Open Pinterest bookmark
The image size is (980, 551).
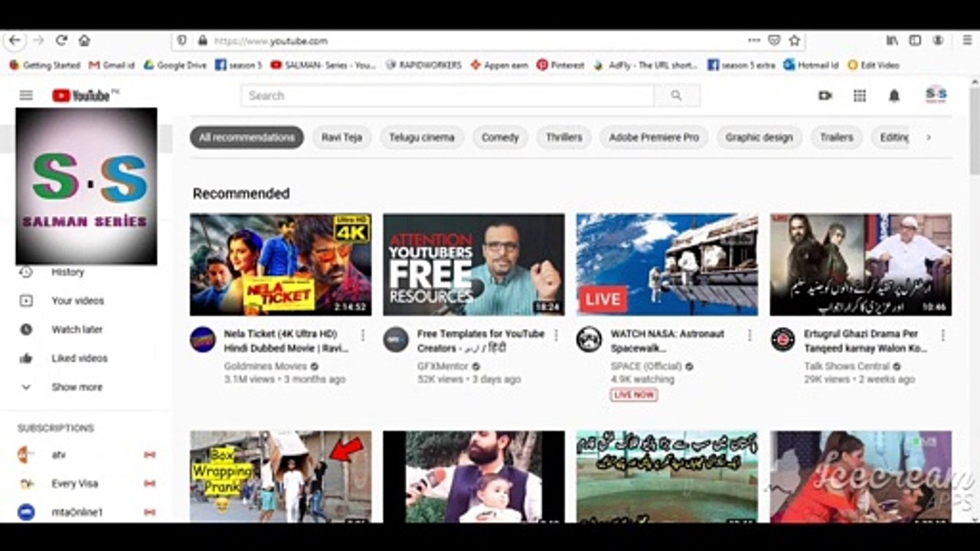coord(560,65)
